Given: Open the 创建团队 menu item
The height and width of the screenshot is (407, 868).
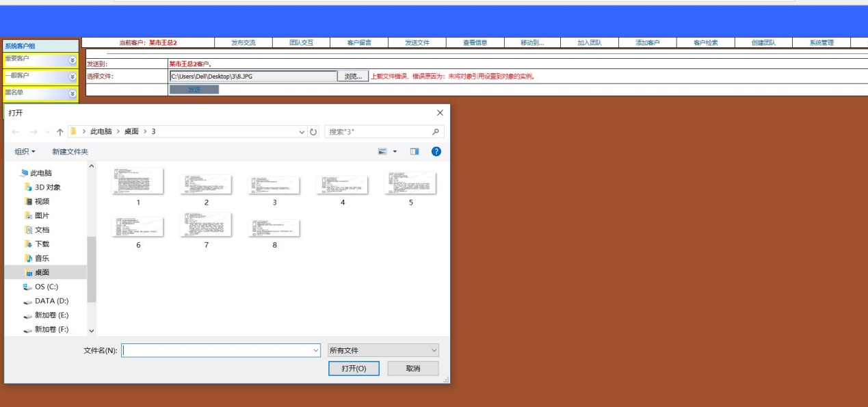Looking at the screenshot, I should coord(763,42).
